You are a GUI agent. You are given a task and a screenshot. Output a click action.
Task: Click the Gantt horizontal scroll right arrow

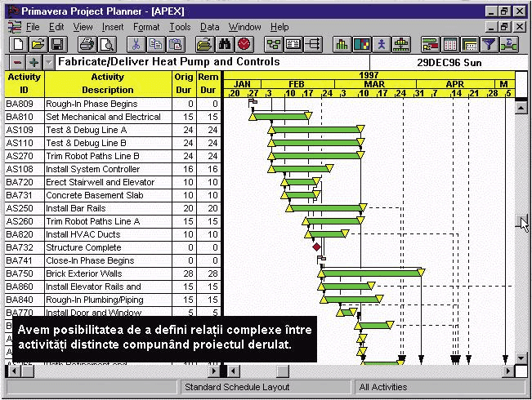tap(508, 371)
